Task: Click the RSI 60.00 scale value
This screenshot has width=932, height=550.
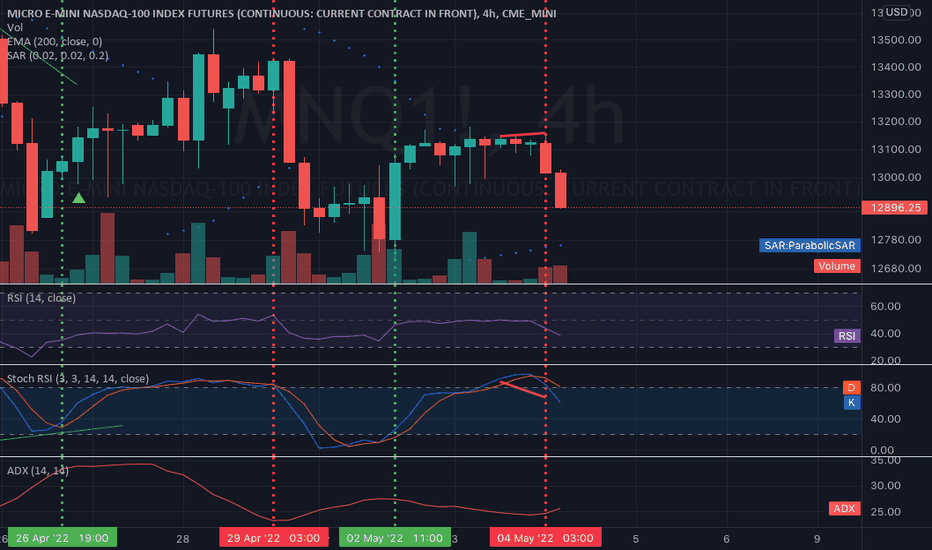Action: pos(885,306)
